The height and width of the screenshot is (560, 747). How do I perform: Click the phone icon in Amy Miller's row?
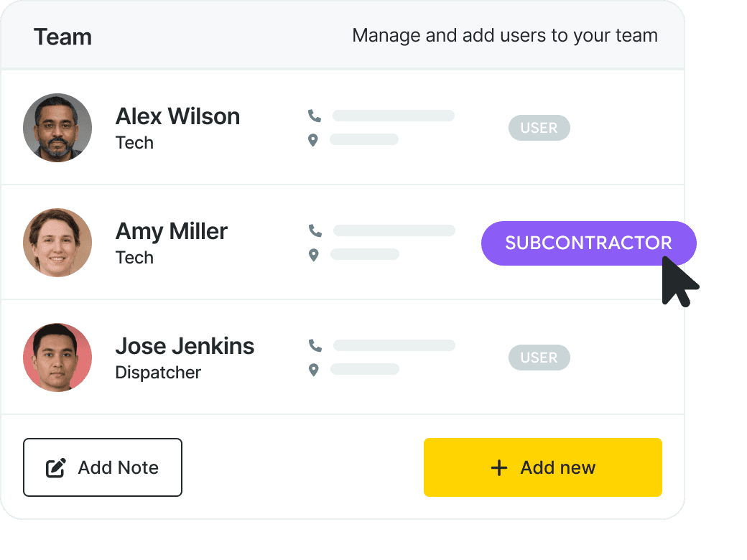click(x=315, y=230)
